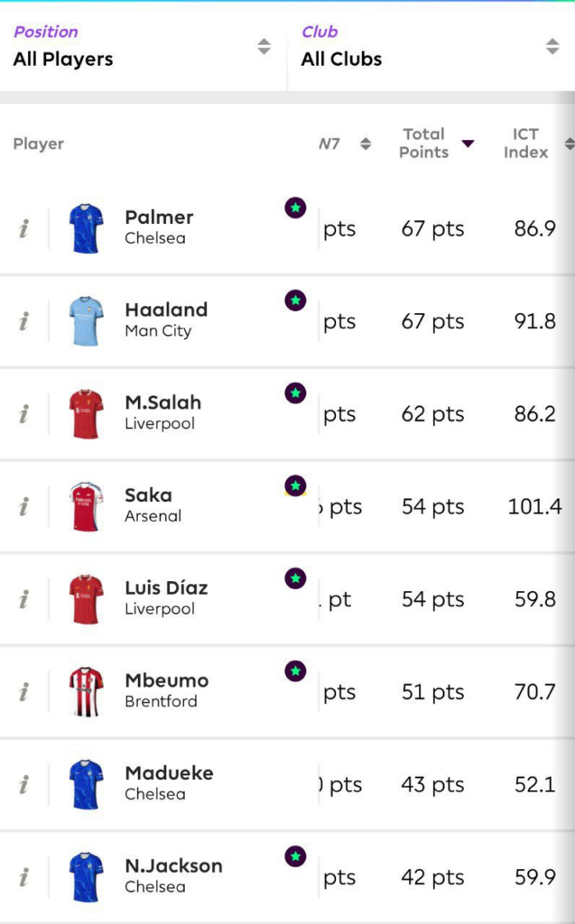
Task: Click the star badge next to Mbeumo
Action: (x=295, y=671)
